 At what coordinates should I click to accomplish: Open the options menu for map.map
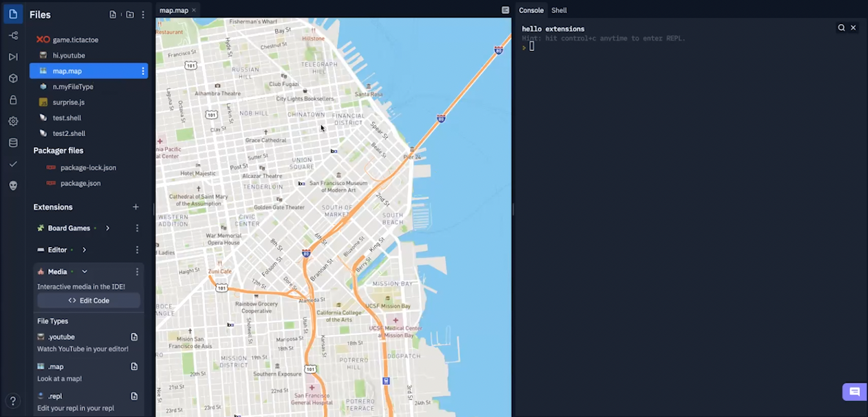click(x=142, y=71)
